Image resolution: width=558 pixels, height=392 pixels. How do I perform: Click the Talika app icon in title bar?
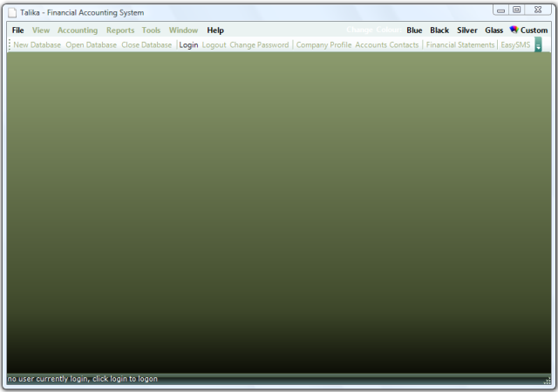point(12,12)
